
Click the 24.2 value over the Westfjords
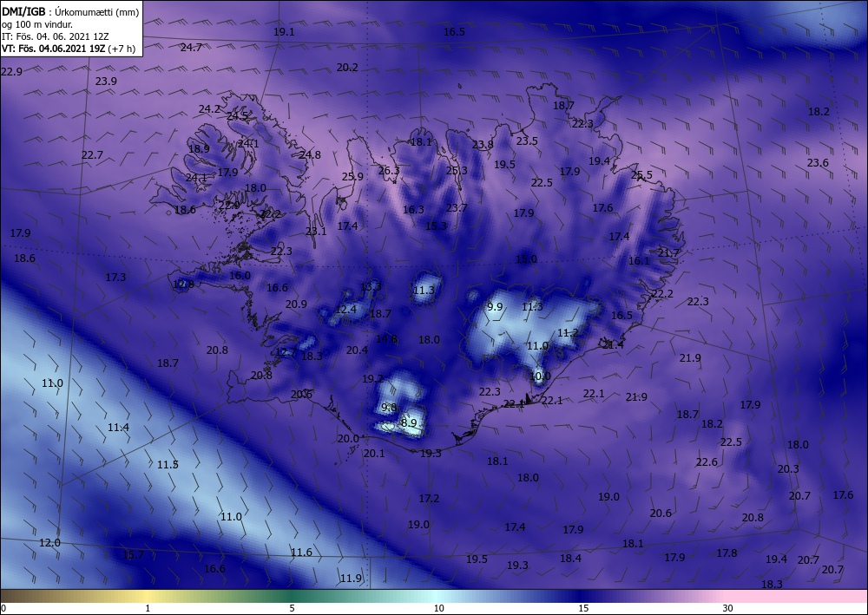point(209,109)
